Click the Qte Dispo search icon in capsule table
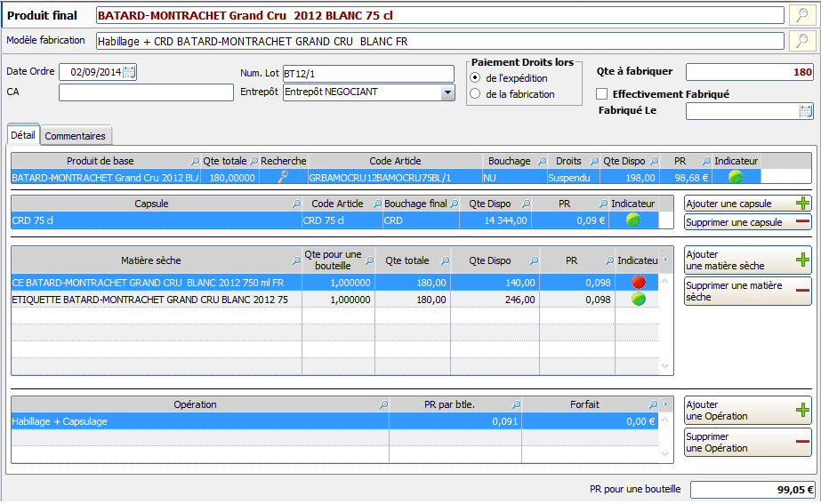Viewport: 821px width, 504px height. (x=527, y=204)
